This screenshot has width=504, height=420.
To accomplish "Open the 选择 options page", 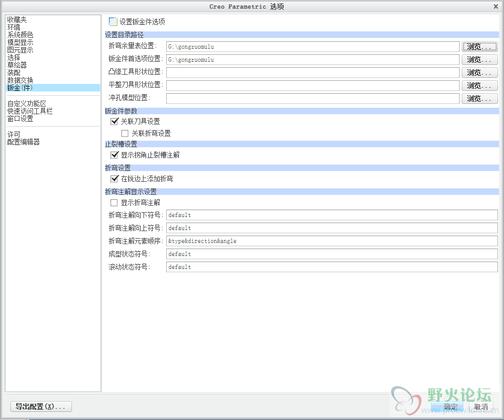I will click(x=14, y=57).
